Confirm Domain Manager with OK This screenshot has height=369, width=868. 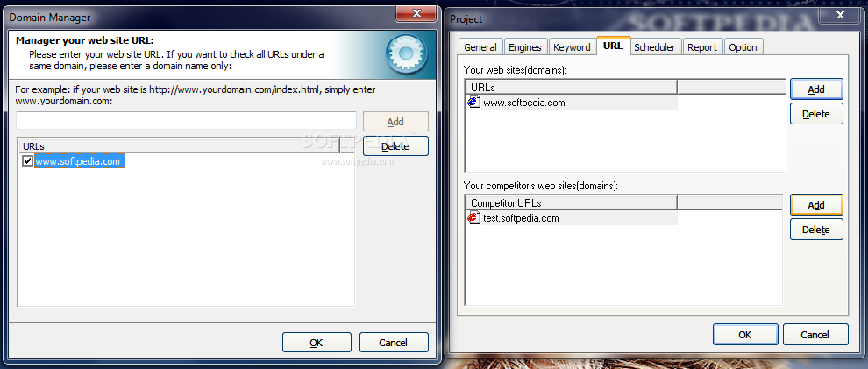317,343
